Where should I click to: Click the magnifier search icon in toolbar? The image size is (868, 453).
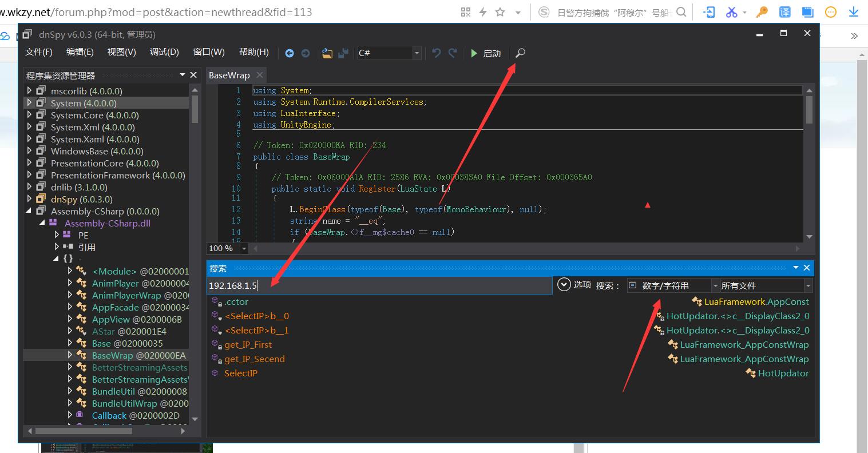(x=520, y=53)
